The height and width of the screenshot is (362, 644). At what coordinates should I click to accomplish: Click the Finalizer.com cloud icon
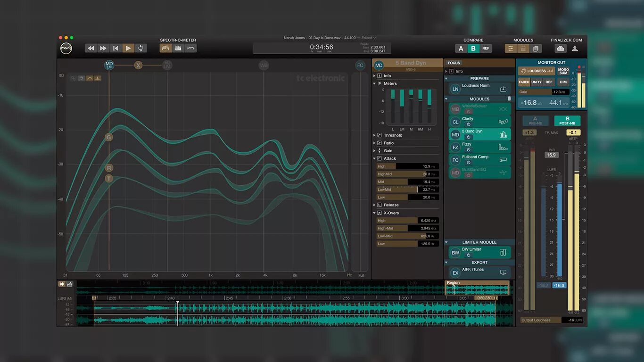coord(561,49)
